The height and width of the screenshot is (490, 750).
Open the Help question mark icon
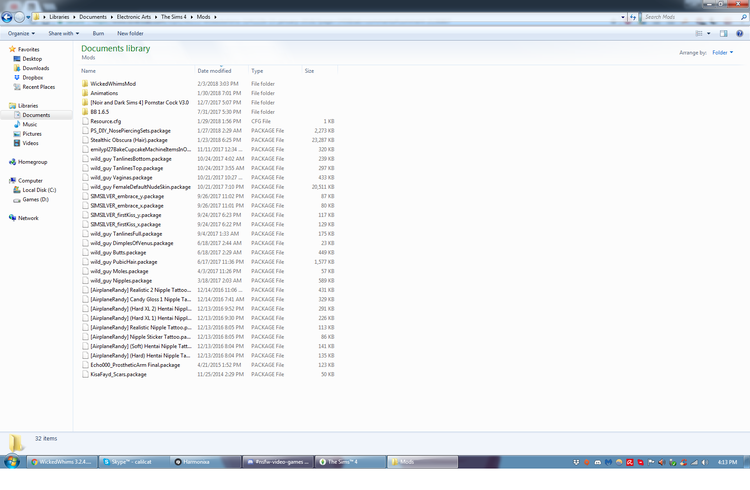pyautogui.click(x=739, y=33)
